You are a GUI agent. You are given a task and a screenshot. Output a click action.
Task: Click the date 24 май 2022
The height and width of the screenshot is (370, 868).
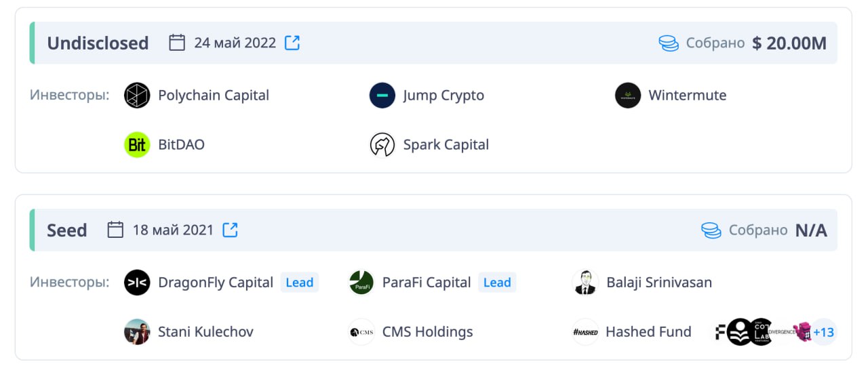[235, 43]
